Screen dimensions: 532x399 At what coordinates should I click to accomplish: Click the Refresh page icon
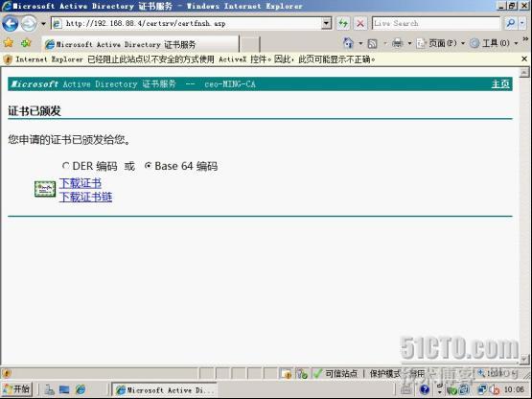(x=343, y=23)
